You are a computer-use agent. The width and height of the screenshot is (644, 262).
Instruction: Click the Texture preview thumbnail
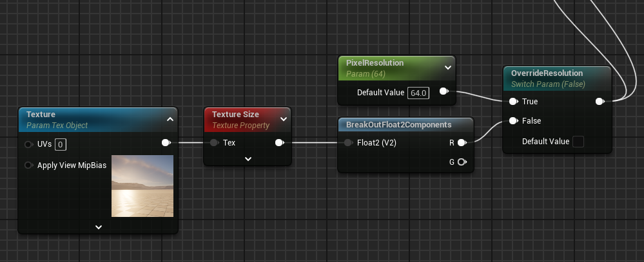pos(142,186)
